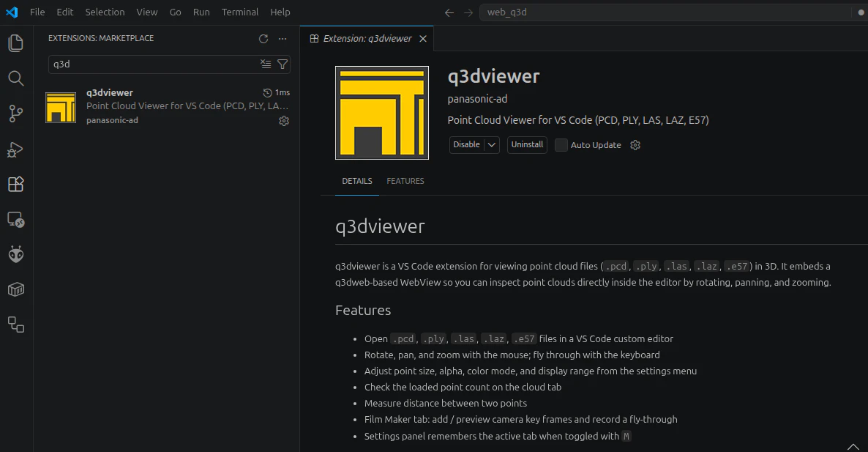868x452 pixels.
Task: Open the Run menu
Action: click(x=201, y=12)
